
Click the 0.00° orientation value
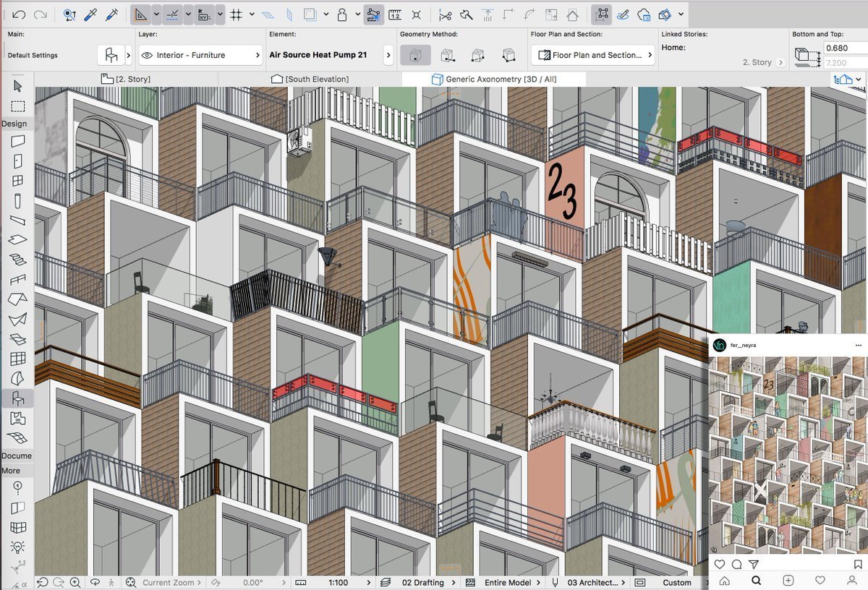tap(253, 582)
